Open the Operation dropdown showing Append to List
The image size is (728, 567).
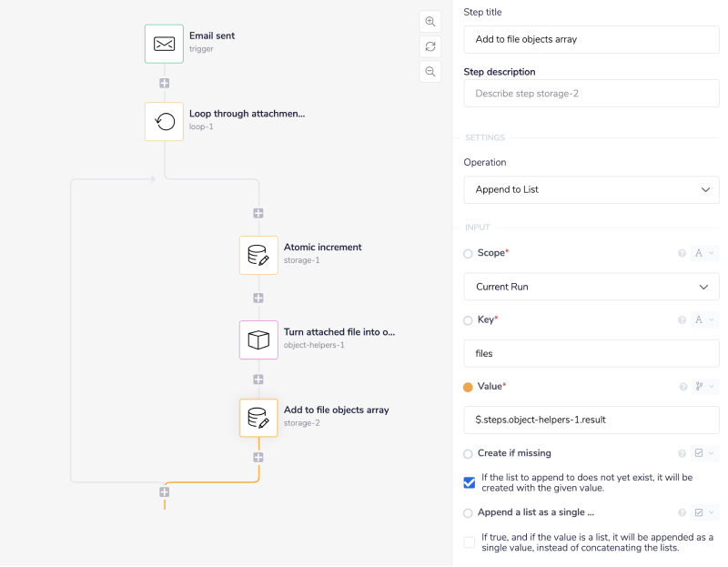click(x=591, y=189)
